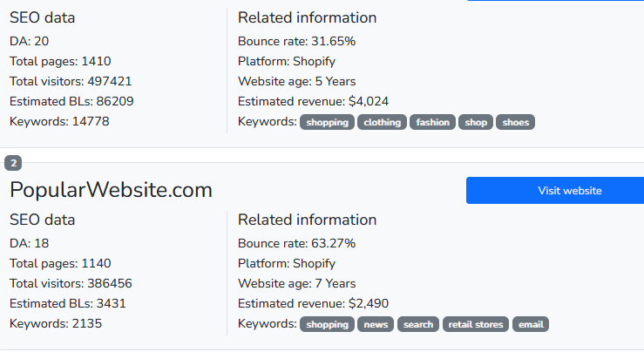Click the shoes keyword tag
The width and height of the screenshot is (644, 352).
tap(515, 123)
